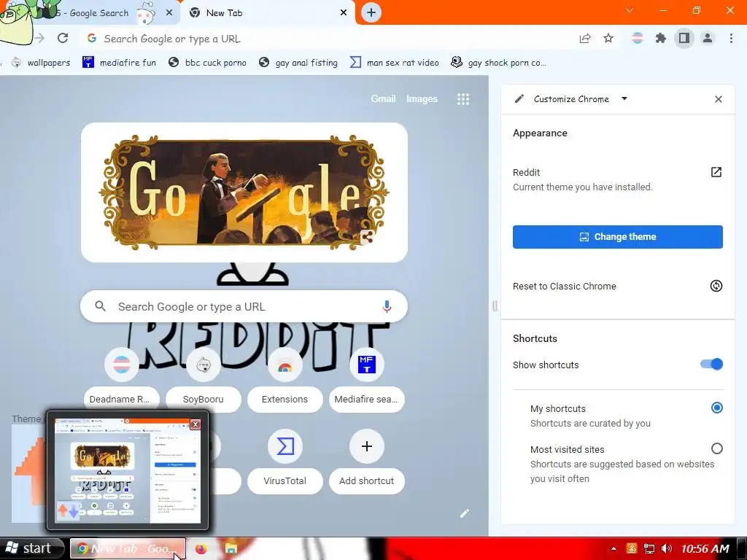Screen dimensions: 747x560
Task: Click the new tab page search box
Action: click(244, 306)
